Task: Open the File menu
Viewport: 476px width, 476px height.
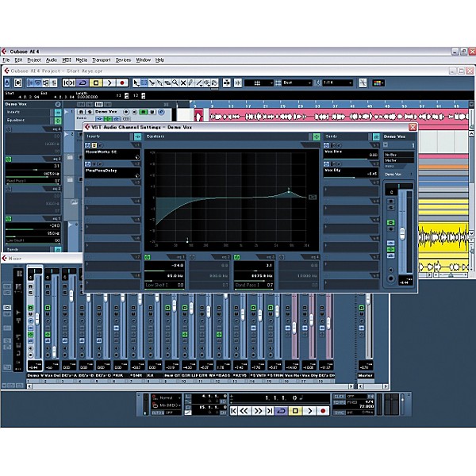Action: click(x=6, y=60)
